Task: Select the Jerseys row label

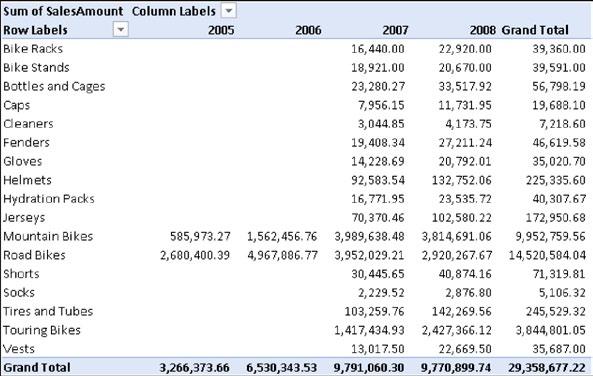Action: (x=24, y=218)
